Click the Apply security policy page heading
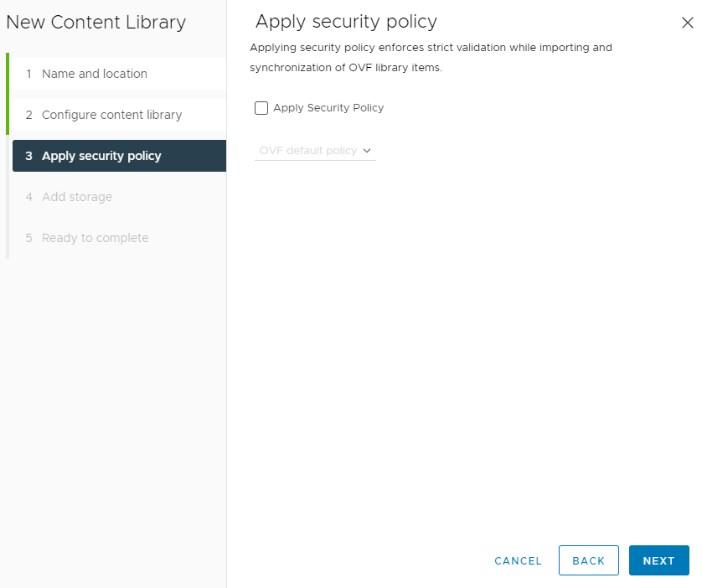 [346, 22]
